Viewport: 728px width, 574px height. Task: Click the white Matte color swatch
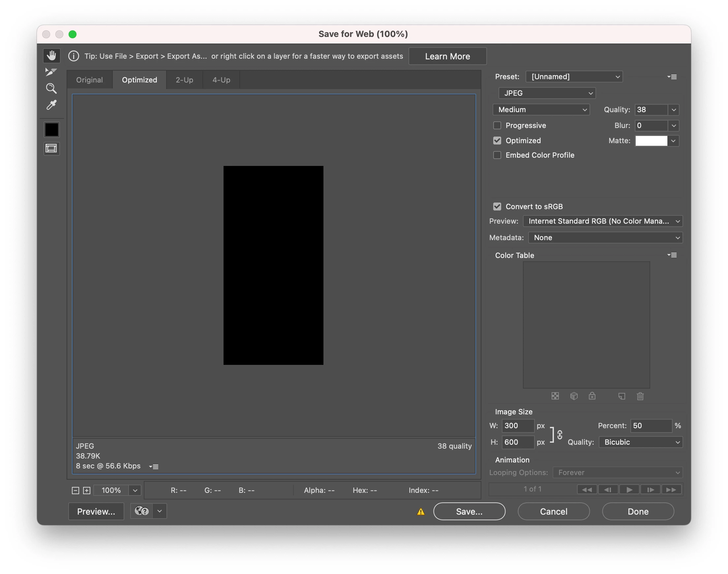pos(651,141)
